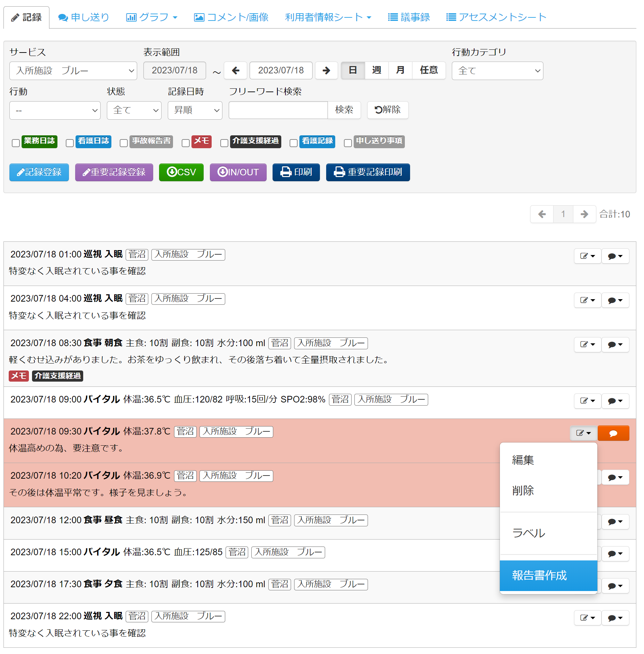Screen dimensions: 644x654
Task: Open the 記録日時 sort order dropdown
Action: 195,110
